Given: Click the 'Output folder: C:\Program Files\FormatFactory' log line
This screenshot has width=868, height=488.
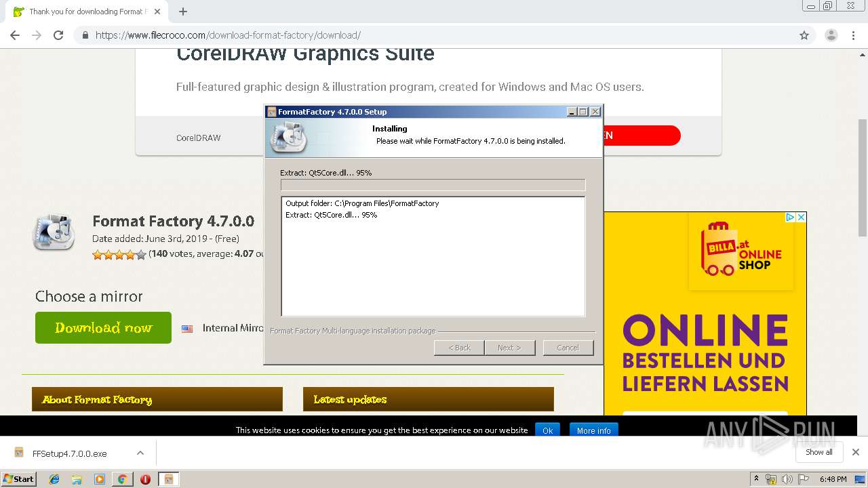Looking at the screenshot, I should click(362, 203).
